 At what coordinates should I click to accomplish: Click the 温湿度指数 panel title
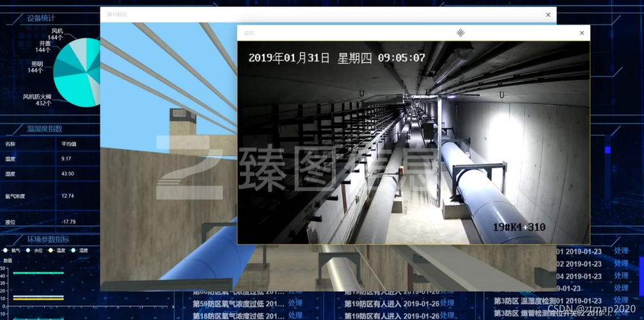coord(44,129)
